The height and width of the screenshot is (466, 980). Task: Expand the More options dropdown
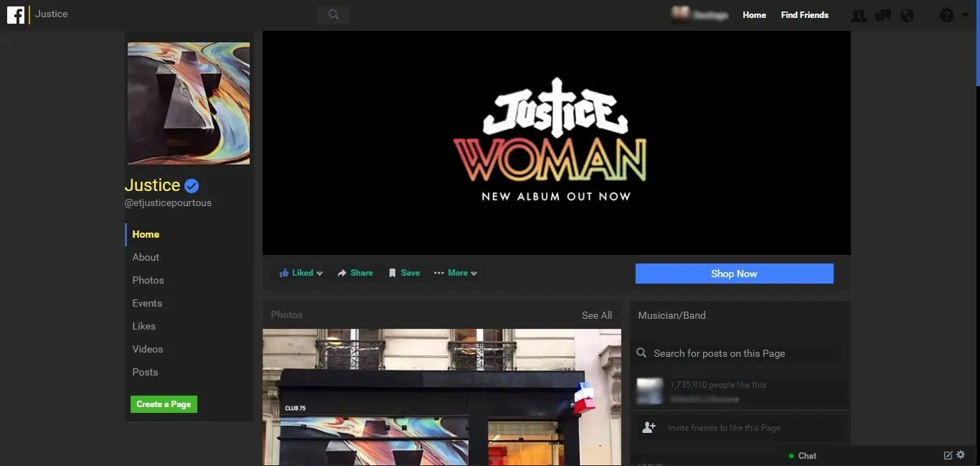coord(456,273)
